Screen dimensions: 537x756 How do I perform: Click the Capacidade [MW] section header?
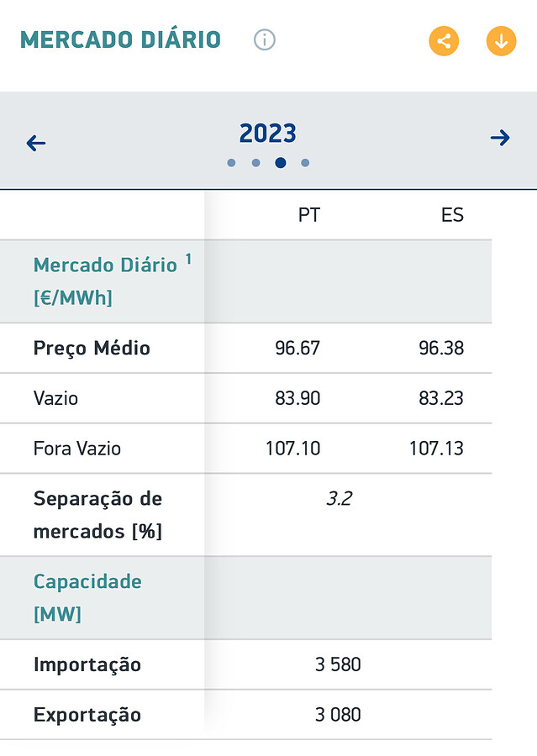point(87,597)
